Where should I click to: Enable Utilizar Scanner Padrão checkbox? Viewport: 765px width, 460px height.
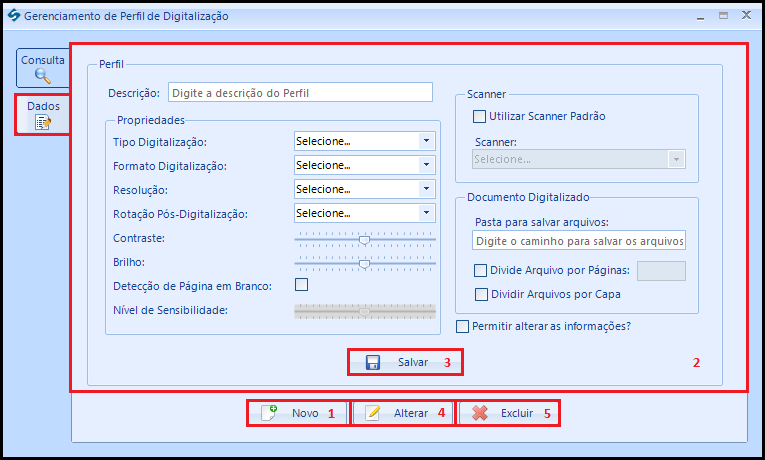479,116
